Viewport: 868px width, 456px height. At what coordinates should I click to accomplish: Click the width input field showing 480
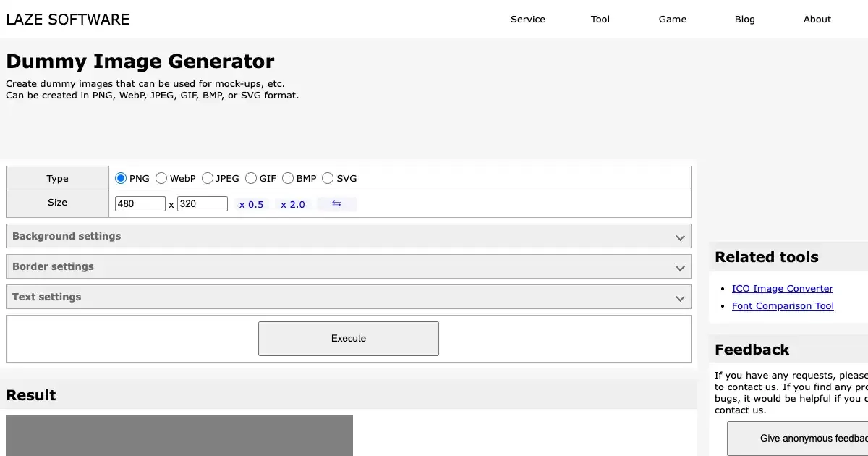click(140, 204)
